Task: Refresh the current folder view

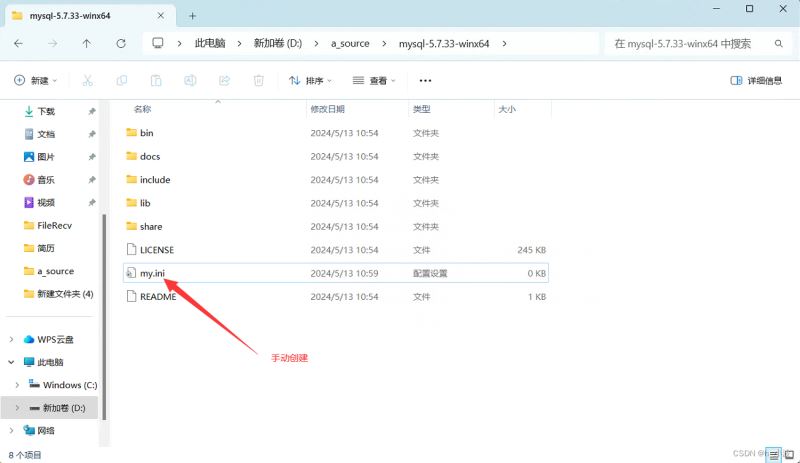Action: coord(121,44)
